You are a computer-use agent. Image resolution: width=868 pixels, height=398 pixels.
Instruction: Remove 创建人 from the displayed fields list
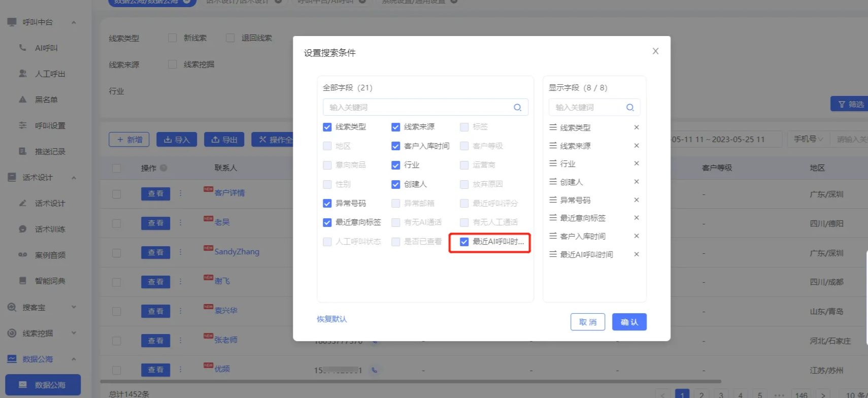[x=636, y=182]
